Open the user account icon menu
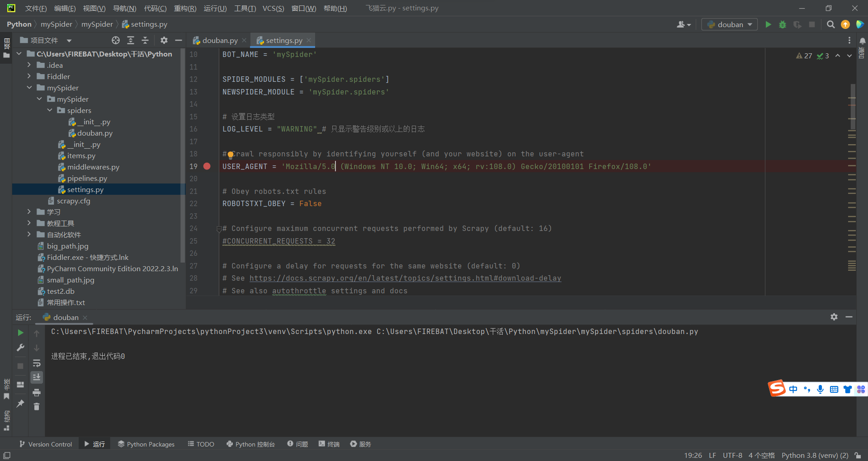Viewport: 868px width, 461px height. [x=684, y=24]
